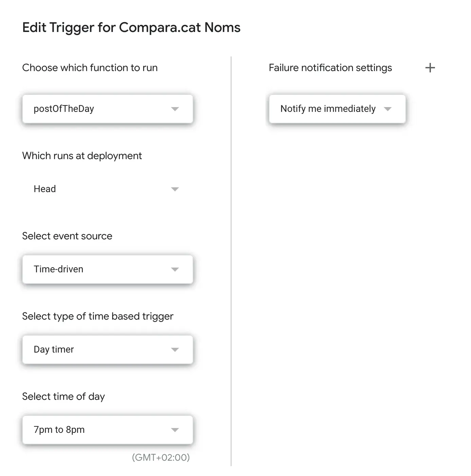This screenshot has width=471, height=476.
Task: Click the arrow beside Time-driven
Action: pyautogui.click(x=175, y=270)
